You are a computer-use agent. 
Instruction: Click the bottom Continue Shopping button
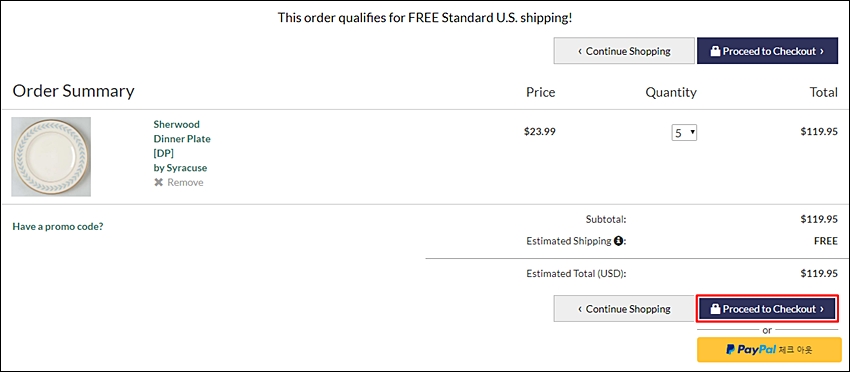pos(624,309)
